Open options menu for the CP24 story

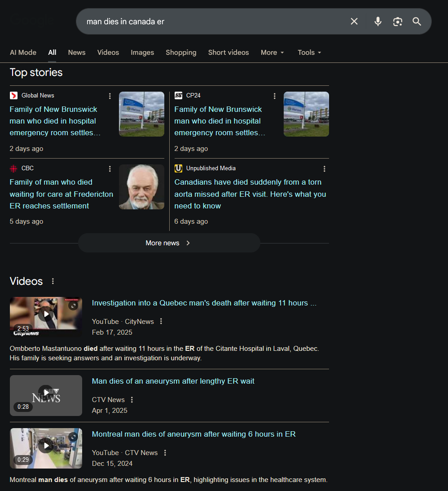point(275,96)
